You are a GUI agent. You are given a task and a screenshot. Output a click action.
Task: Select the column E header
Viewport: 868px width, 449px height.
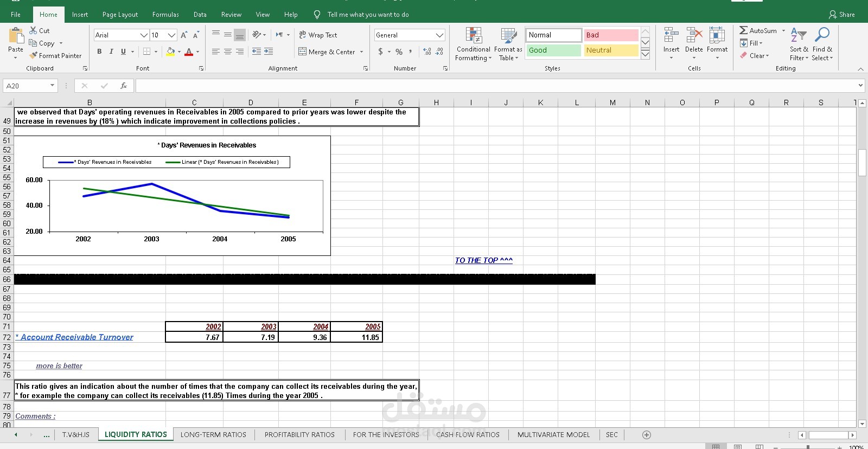pyautogui.click(x=304, y=102)
